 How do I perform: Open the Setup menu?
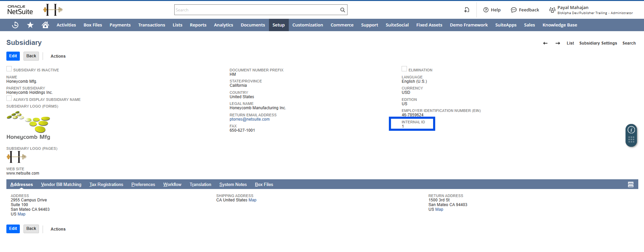point(278,25)
